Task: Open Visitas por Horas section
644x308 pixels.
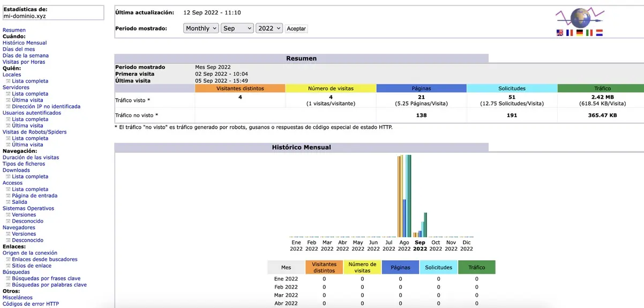Action: click(24, 62)
